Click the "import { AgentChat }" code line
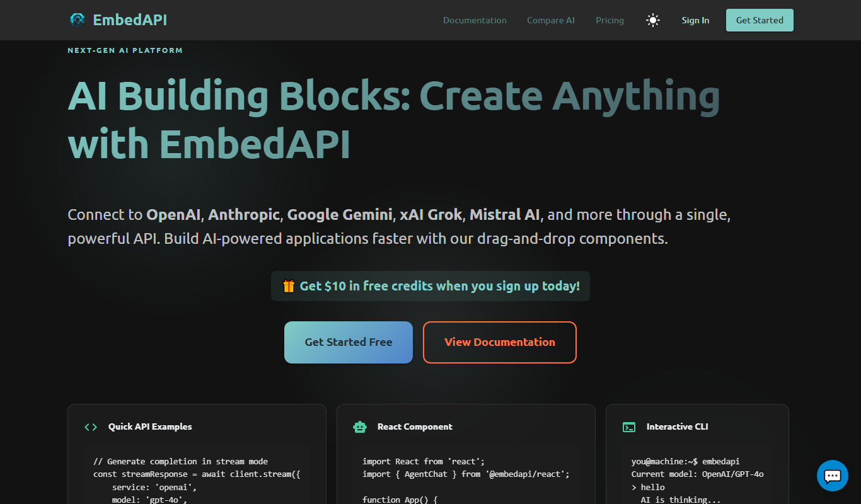The image size is (861, 504). (466, 474)
